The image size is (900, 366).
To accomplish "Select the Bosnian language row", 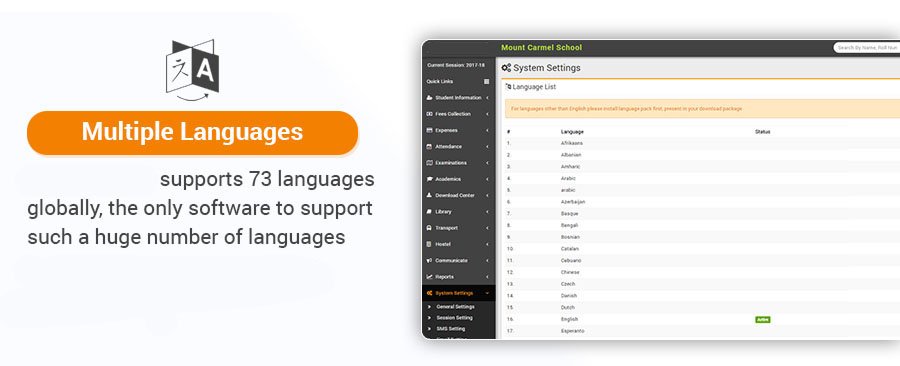I will [x=701, y=237].
